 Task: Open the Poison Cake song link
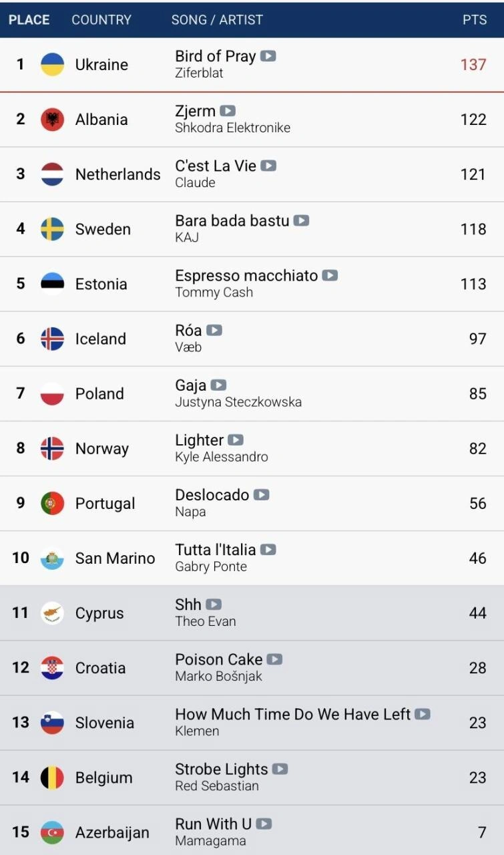(218, 659)
